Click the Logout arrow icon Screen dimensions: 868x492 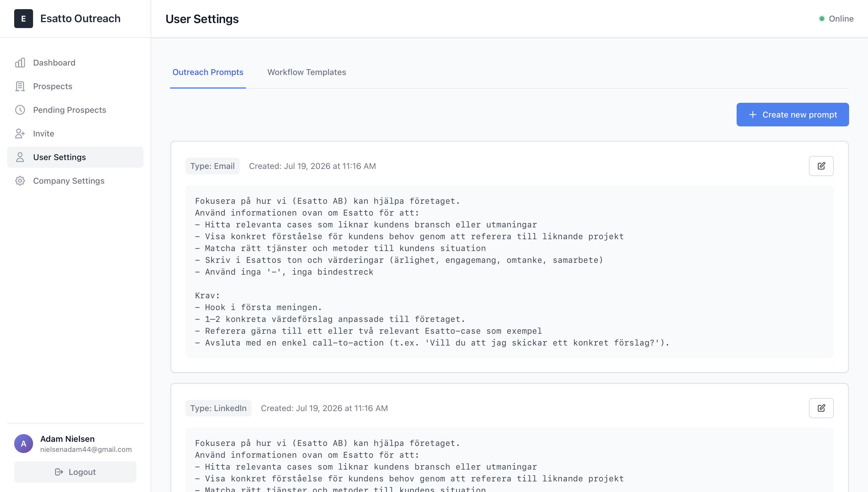pyautogui.click(x=59, y=472)
